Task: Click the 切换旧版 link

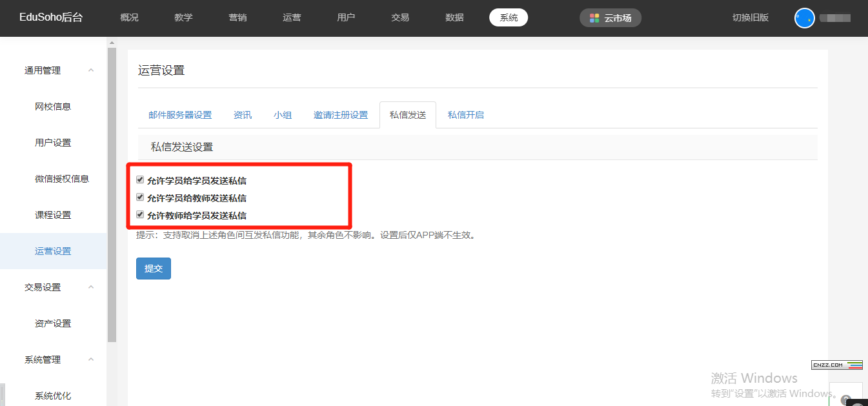Action: pyautogui.click(x=750, y=17)
